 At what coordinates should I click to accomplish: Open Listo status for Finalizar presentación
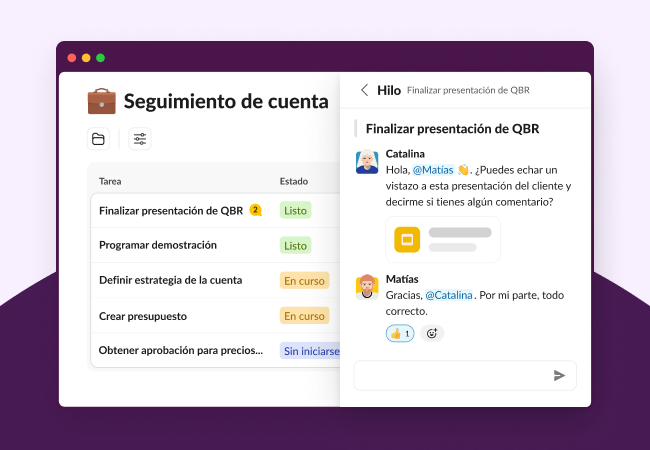pos(295,210)
